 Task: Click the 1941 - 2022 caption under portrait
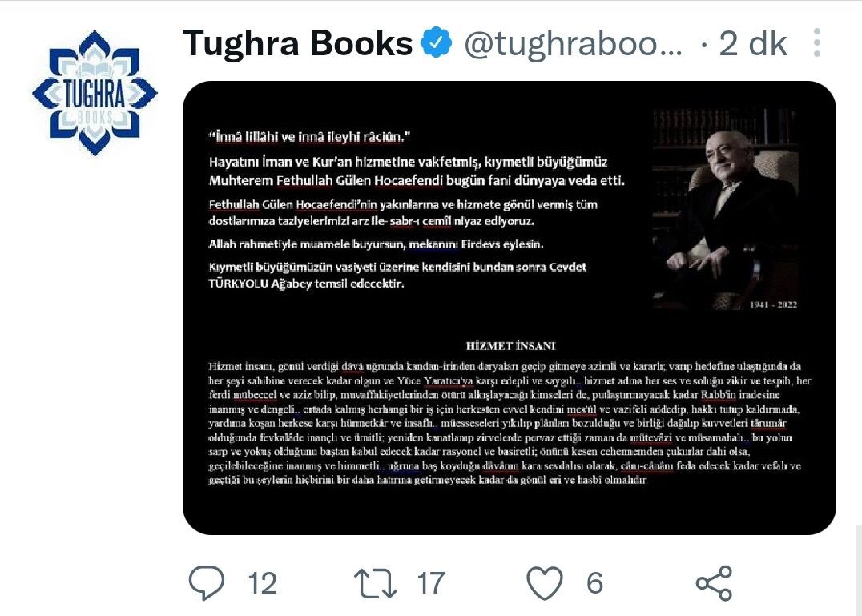tap(773, 304)
